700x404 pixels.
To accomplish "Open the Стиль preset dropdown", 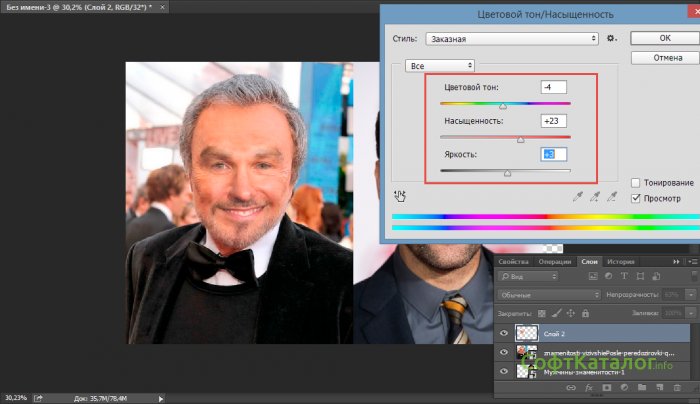I will click(x=511, y=38).
